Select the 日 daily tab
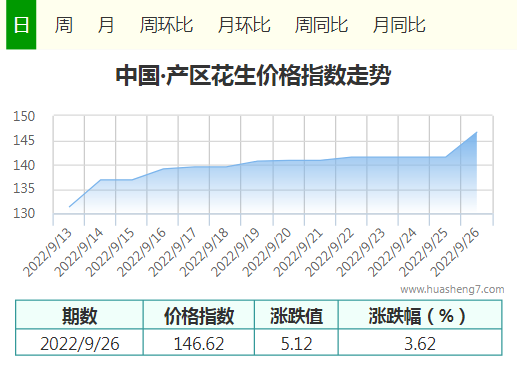 pos(21,25)
